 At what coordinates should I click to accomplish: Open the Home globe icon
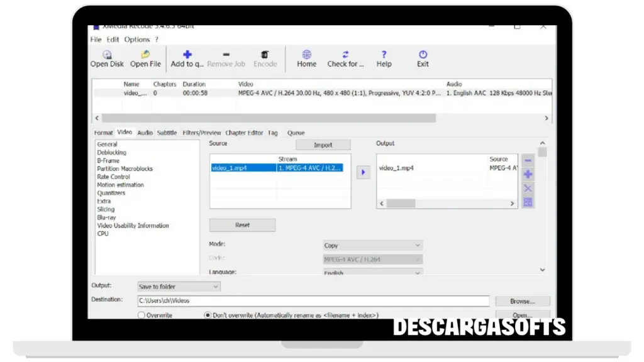(x=306, y=55)
